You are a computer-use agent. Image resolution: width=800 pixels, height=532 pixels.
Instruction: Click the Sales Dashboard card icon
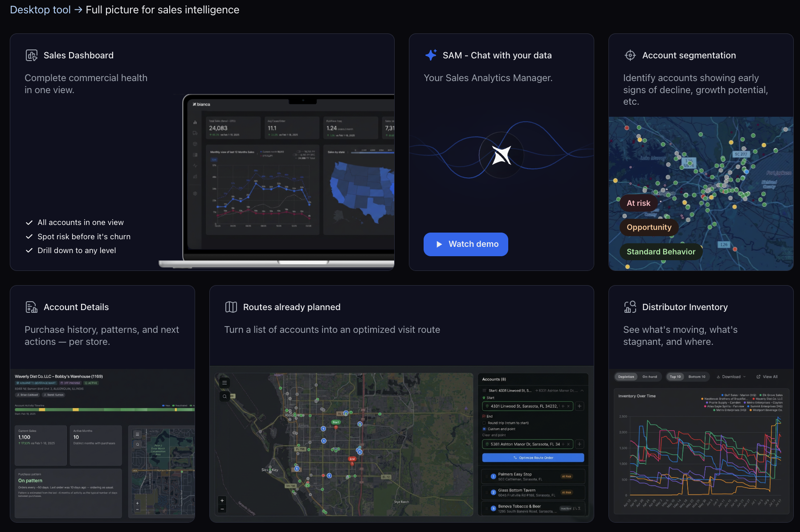click(x=32, y=55)
